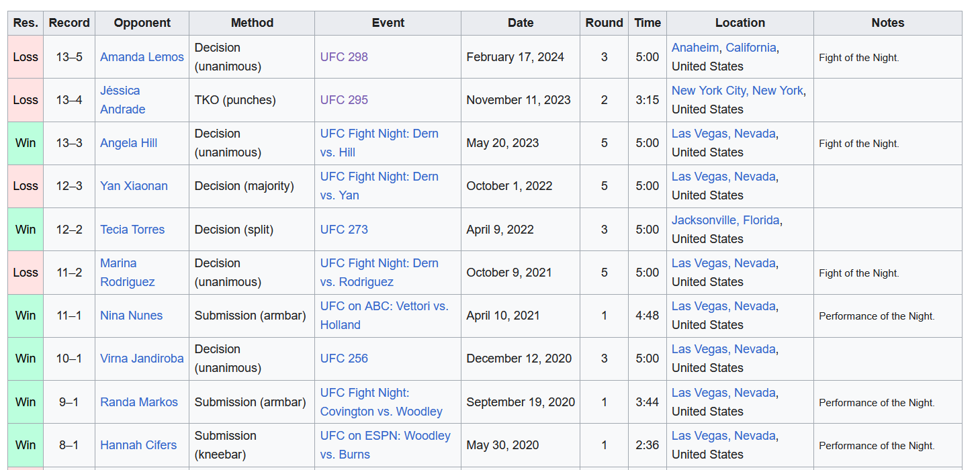The image size is (980, 470).
Task: Click the date December 12, 2020
Action: coord(519,359)
